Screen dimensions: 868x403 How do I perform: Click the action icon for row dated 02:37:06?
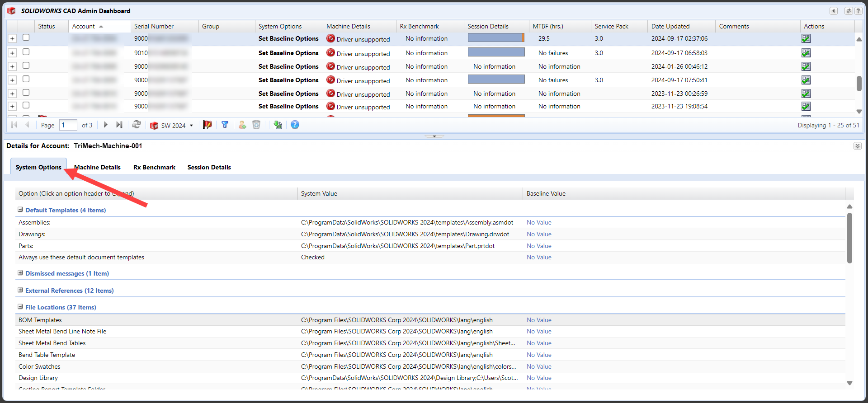click(806, 39)
